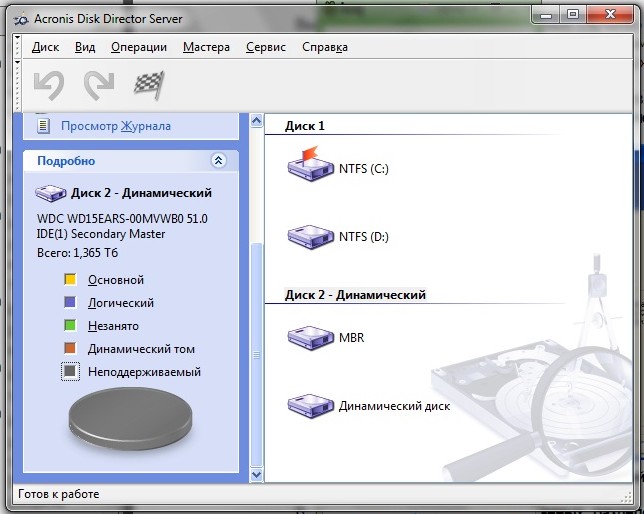Viewport: 644px width, 514px height.
Task: Click the Диск 2 - Динамический group header
Action: tap(355, 295)
